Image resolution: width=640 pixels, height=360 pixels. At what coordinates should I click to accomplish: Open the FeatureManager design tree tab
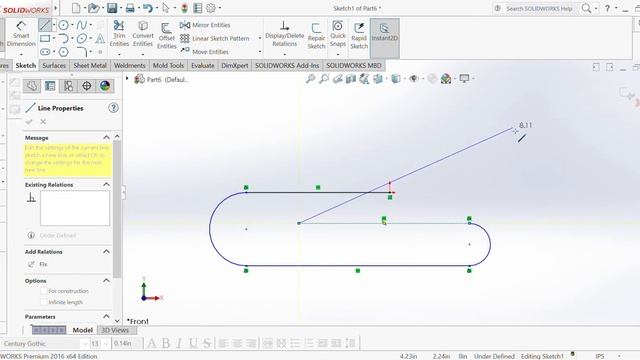click(x=32, y=86)
